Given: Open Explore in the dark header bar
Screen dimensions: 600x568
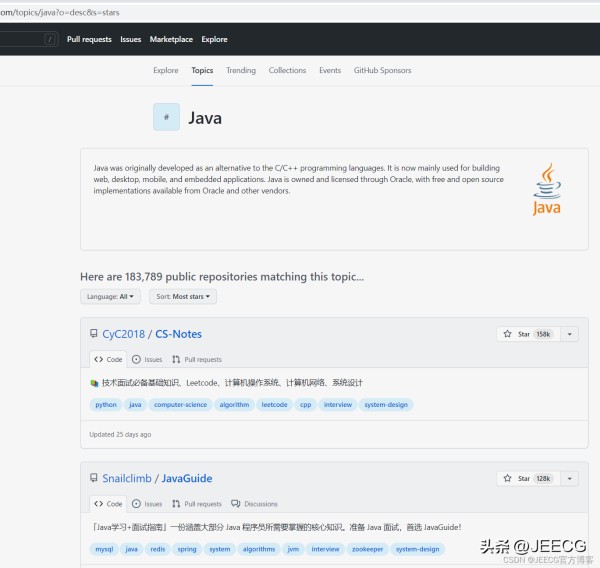Looking at the screenshot, I should click(x=214, y=39).
